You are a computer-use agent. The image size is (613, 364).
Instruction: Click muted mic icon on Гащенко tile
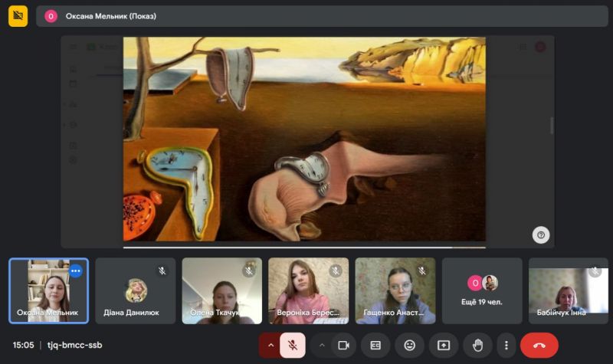point(422,271)
